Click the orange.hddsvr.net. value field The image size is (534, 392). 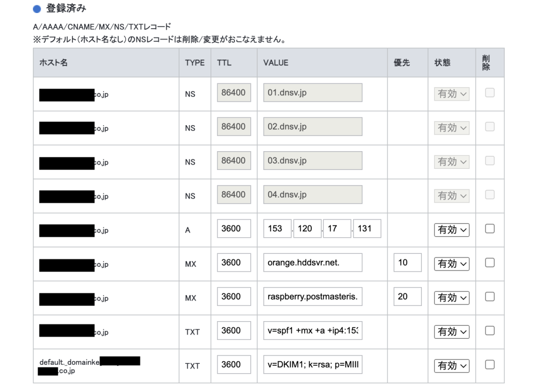tap(312, 263)
